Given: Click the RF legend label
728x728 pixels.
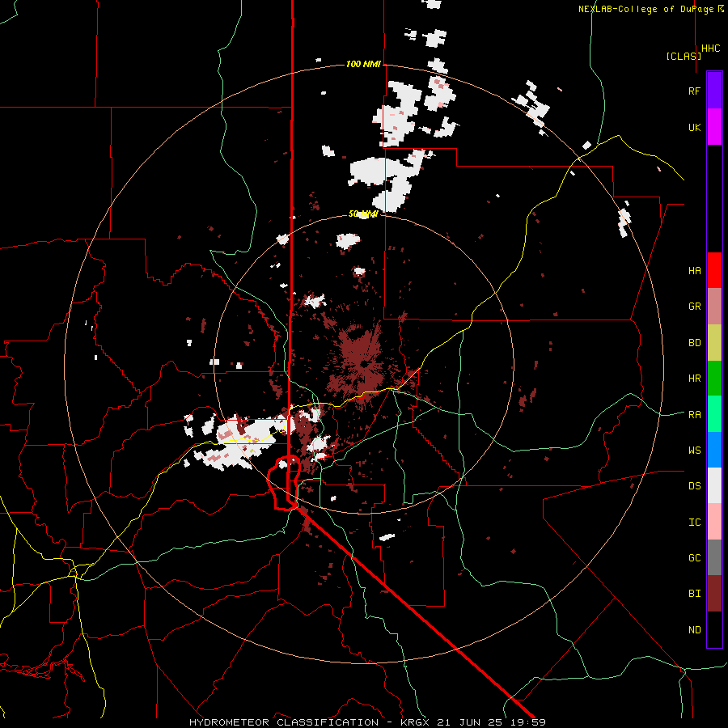Looking at the screenshot, I should tap(694, 91).
